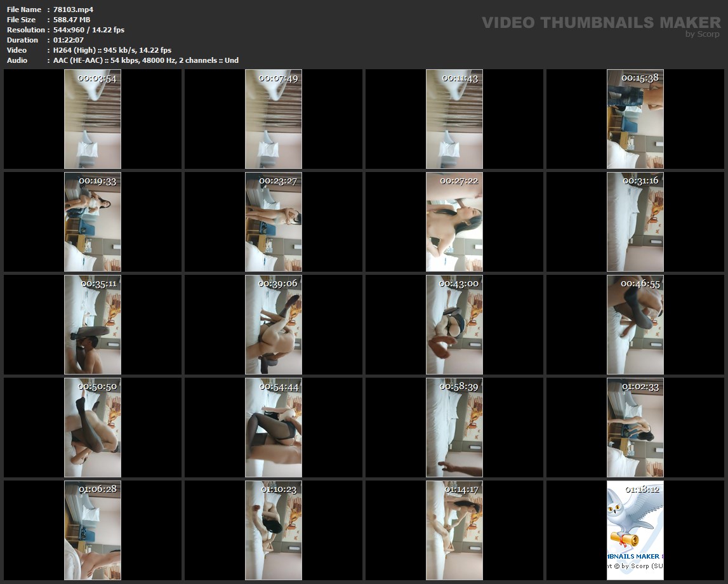Click the AAC audio codec info line
Screen dimensions: 728x584
click(146, 60)
